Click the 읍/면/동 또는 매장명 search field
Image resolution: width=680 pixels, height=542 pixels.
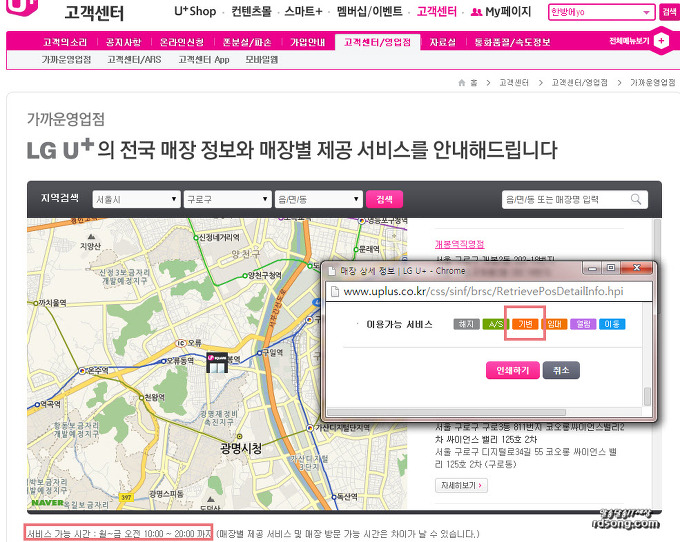click(566, 199)
